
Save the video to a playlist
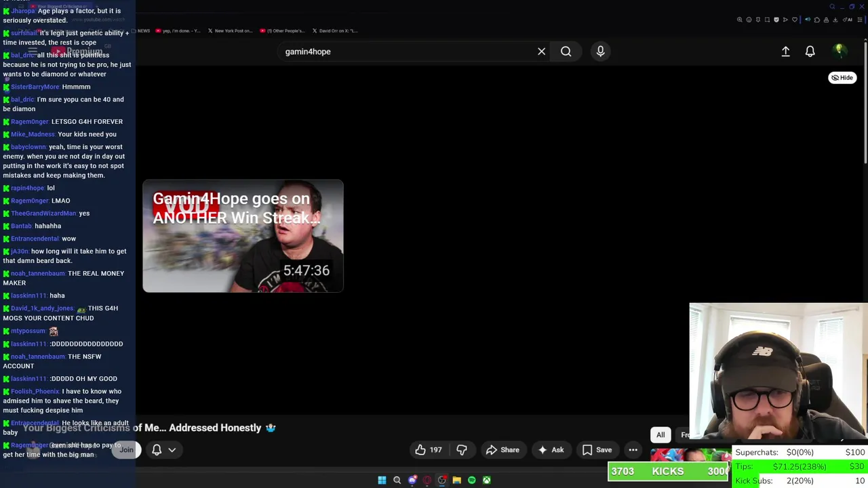click(x=597, y=449)
